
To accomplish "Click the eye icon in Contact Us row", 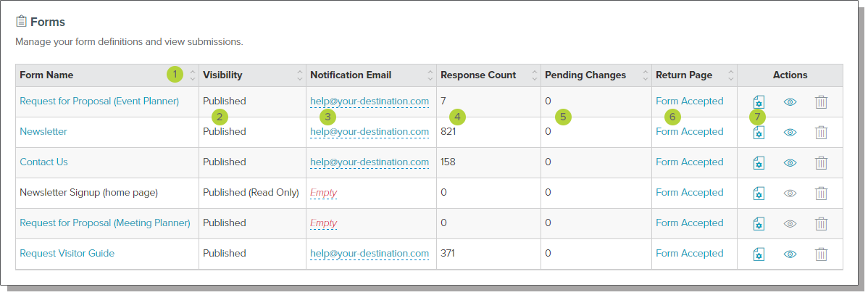I will click(790, 162).
